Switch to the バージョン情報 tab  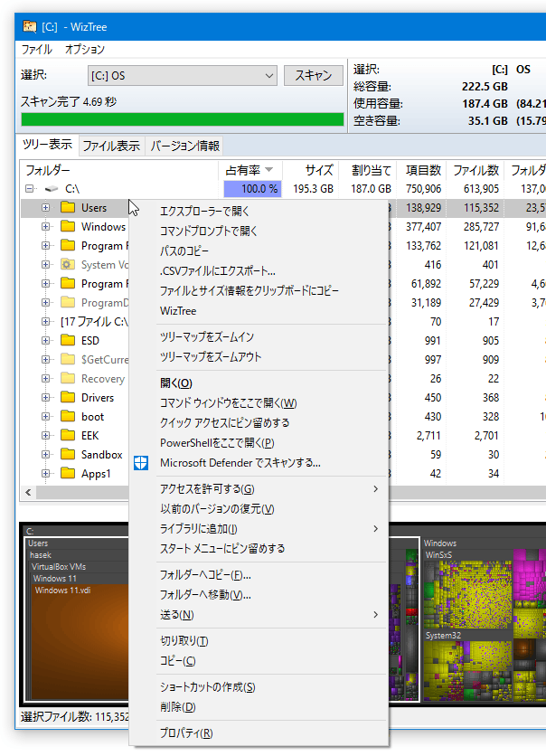click(x=185, y=146)
